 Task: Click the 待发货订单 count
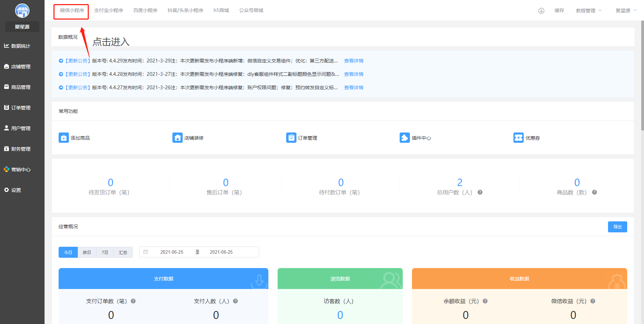pos(111,182)
